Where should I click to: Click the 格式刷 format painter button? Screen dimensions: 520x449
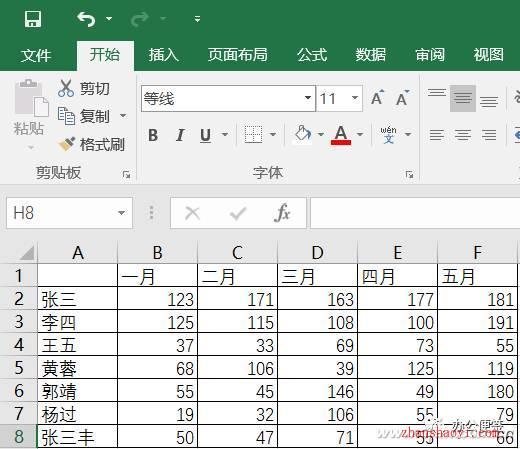(x=92, y=144)
